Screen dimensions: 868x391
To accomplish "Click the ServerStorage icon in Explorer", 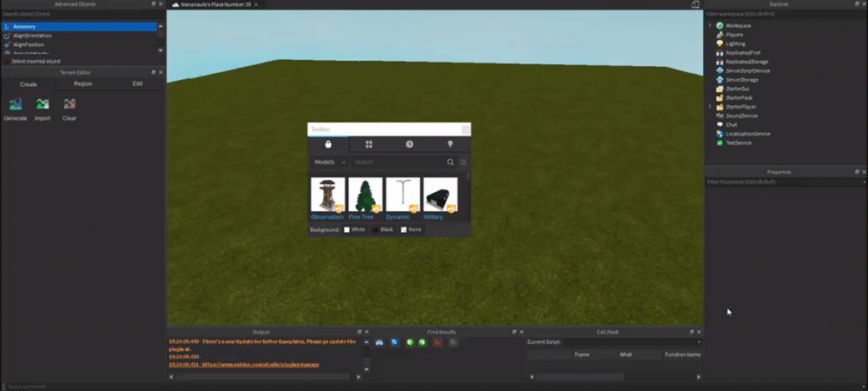I will tap(720, 80).
